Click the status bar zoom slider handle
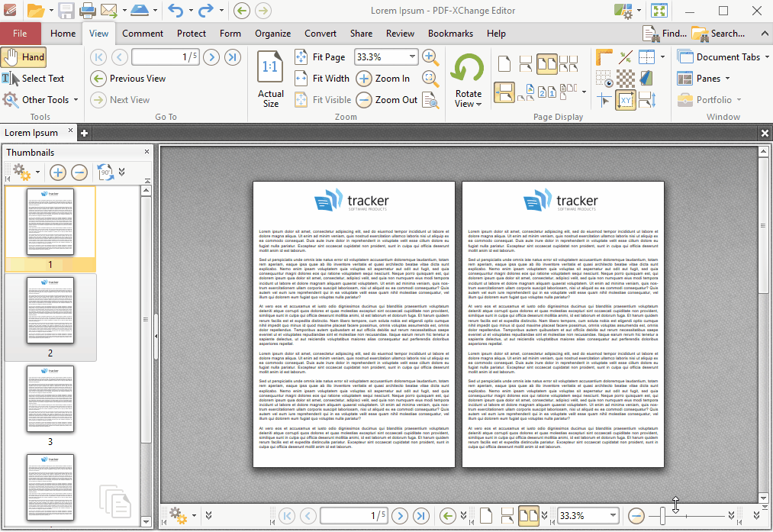 pyautogui.click(x=662, y=516)
